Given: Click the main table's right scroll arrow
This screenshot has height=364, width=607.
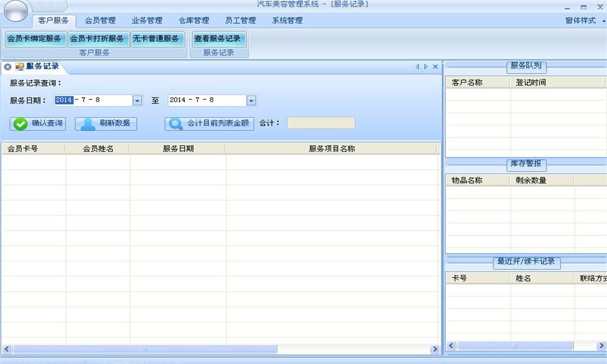Looking at the screenshot, I should pyautogui.click(x=435, y=349).
